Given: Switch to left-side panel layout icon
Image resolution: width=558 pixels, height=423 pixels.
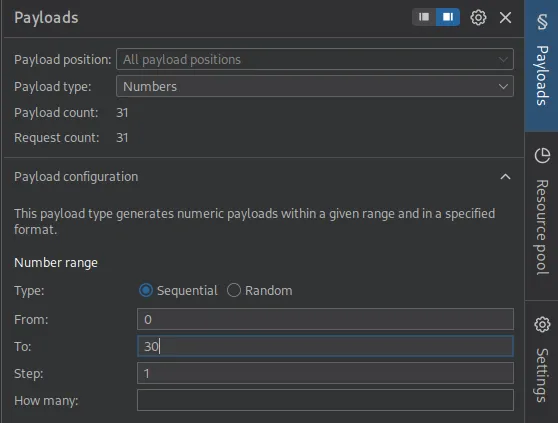Looking at the screenshot, I should click(x=424, y=17).
